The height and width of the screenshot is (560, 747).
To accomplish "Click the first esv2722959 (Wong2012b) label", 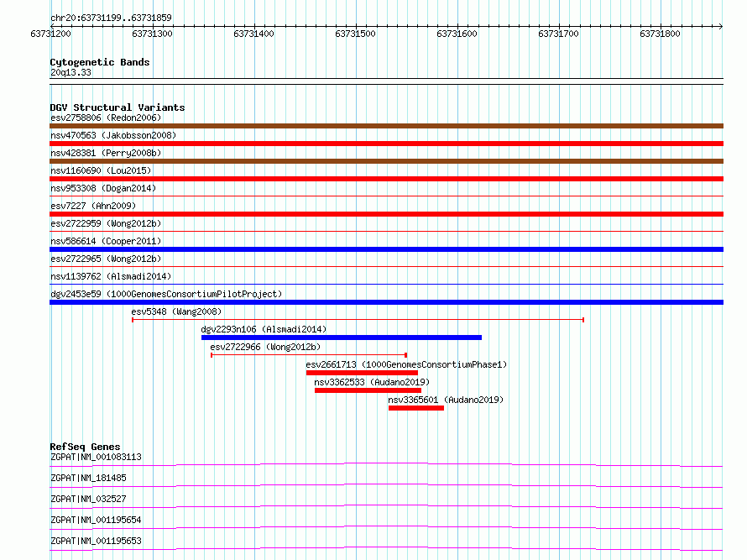I will 106,223.
